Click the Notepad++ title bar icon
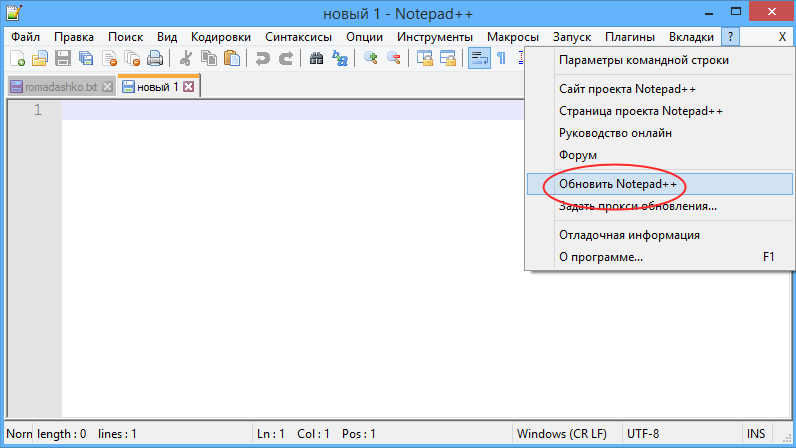Screen dimensions: 796x448 [14, 13]
